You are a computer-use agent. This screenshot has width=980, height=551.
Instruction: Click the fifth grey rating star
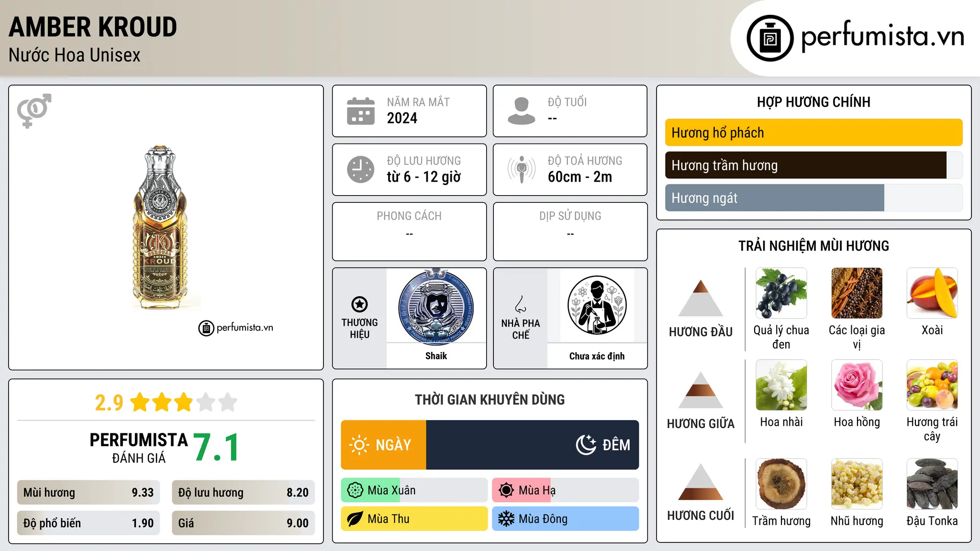[228, 402]
